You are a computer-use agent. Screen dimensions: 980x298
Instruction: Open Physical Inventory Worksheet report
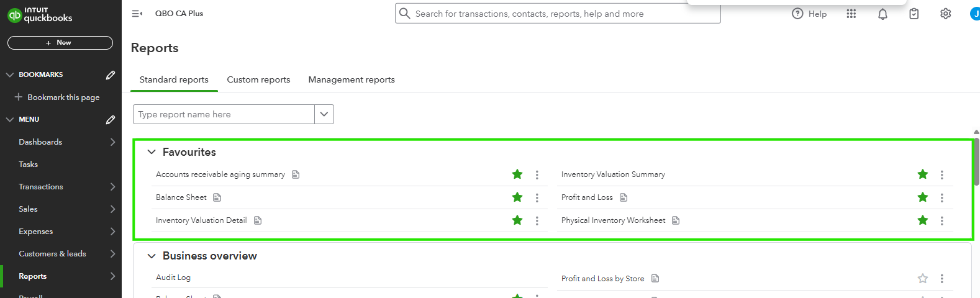point(613,220)
